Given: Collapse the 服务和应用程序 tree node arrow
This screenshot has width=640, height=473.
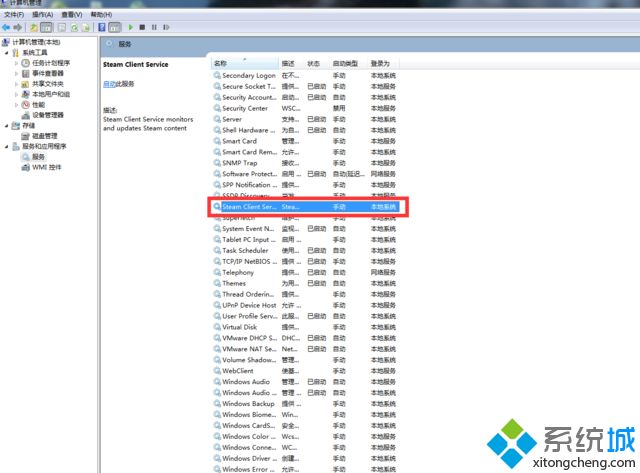Looking at the screenshot, I should [7, 147].
